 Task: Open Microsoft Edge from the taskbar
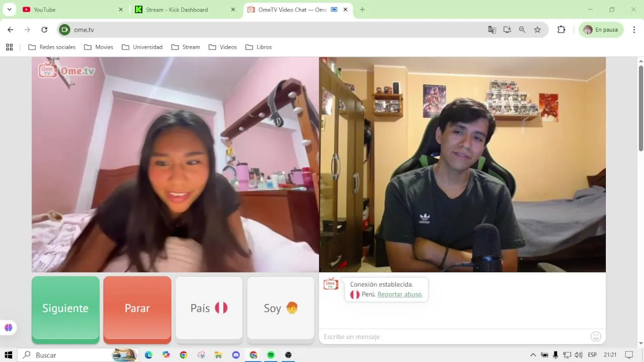point(148,355)
